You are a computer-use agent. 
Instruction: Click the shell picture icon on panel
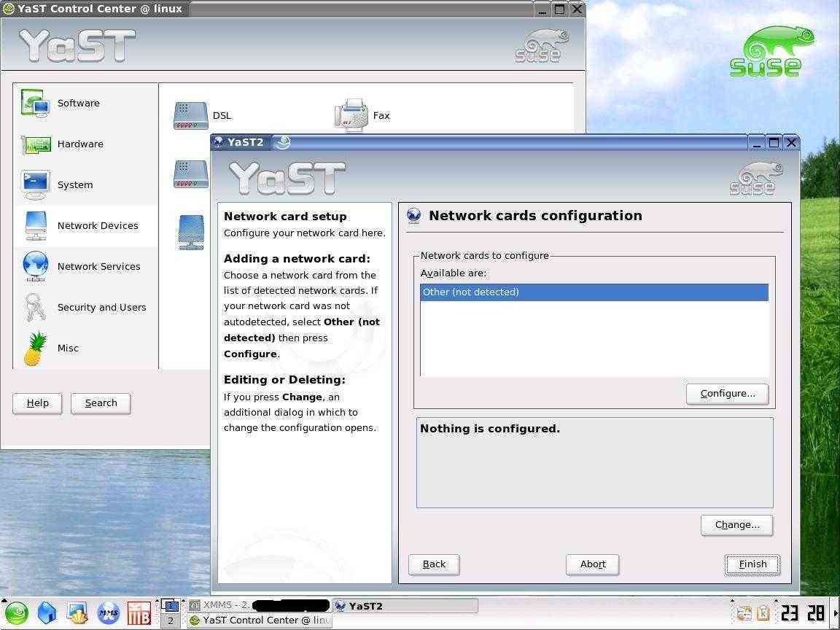click(x=77, y=612)
